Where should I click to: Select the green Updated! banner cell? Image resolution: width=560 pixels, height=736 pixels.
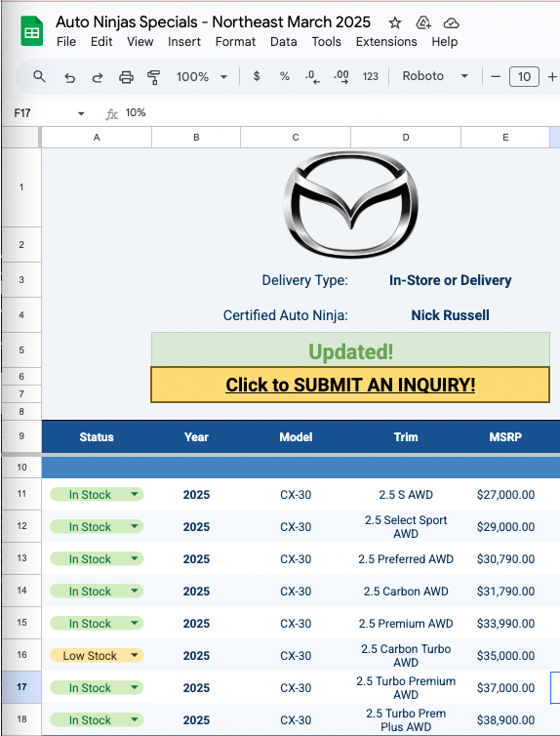[350, 351]
